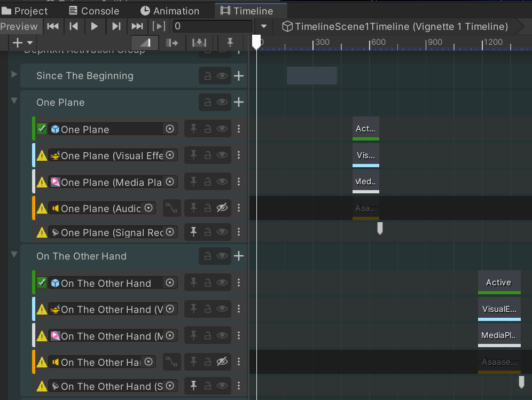
Task: Uncheck the On The Other Hand track checkbox
Action: [x=42, y=283]
